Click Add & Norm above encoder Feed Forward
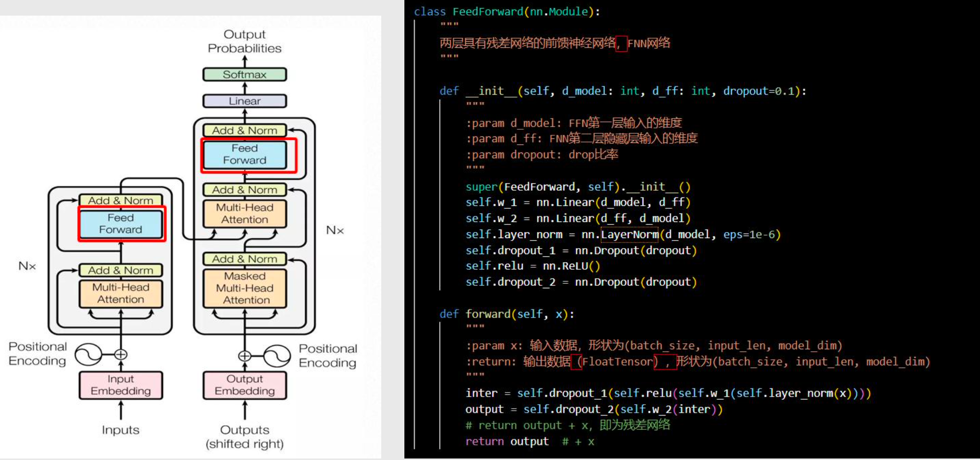980x460 pixels. click(121, 200)
